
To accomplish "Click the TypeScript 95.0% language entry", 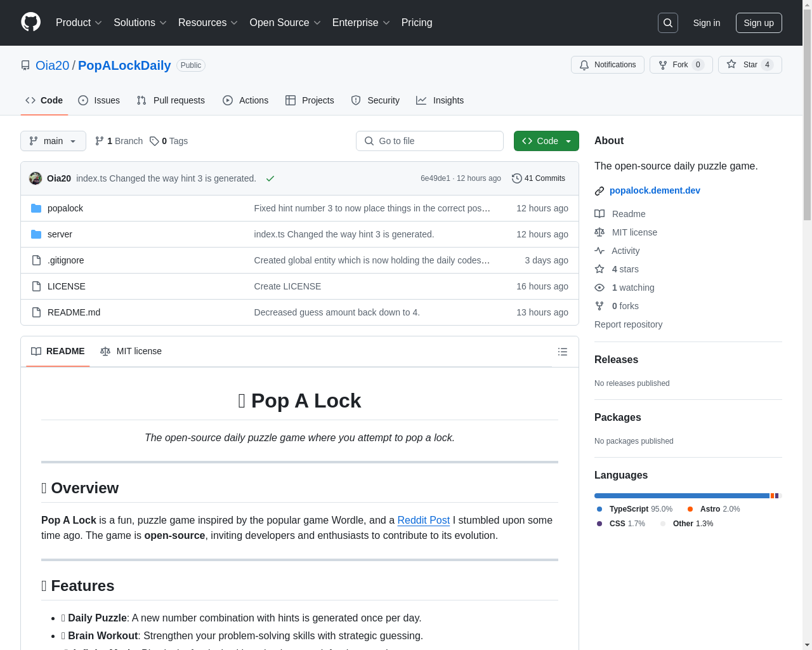I will 634,509.
